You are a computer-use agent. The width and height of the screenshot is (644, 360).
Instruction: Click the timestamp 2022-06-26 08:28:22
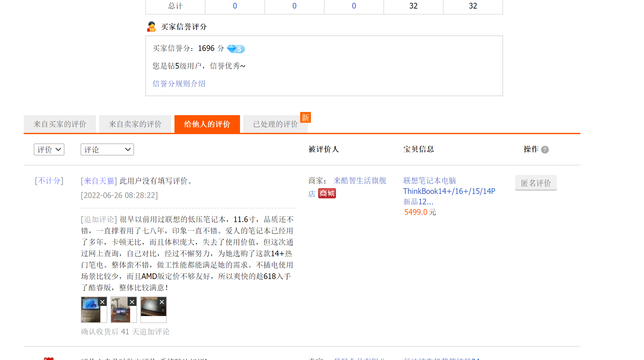click(x=119, y=196)
